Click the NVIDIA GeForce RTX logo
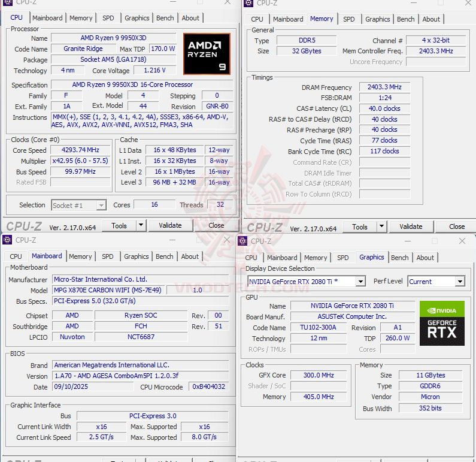This screenshot has height=462, width=476. 442,323
